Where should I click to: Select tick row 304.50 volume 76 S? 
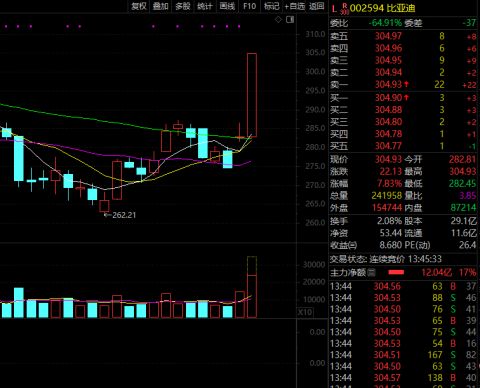403,309
